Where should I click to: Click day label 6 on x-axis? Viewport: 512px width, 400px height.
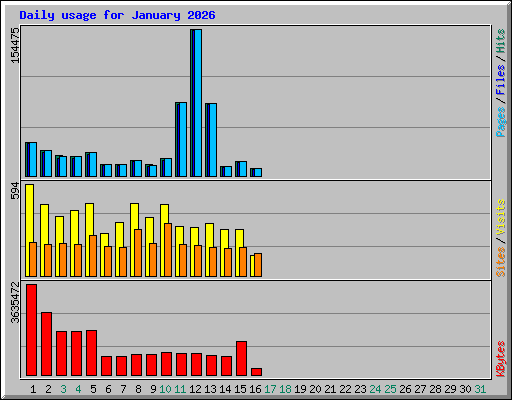tap(108, 389)
